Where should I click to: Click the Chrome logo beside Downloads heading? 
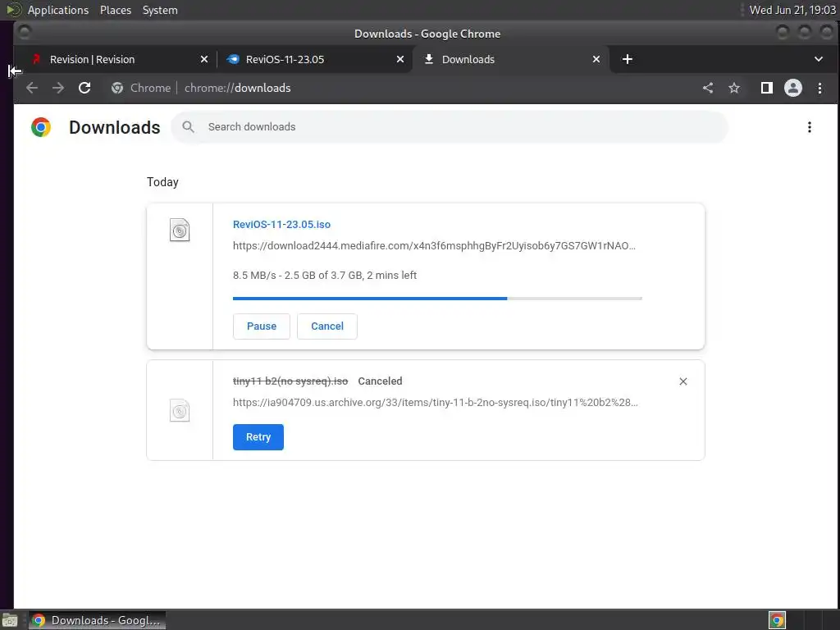pos(41,127)
